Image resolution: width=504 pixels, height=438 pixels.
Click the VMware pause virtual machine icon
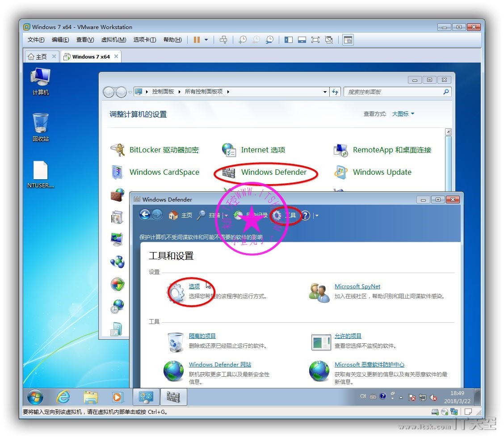click(x=197, y=40)
